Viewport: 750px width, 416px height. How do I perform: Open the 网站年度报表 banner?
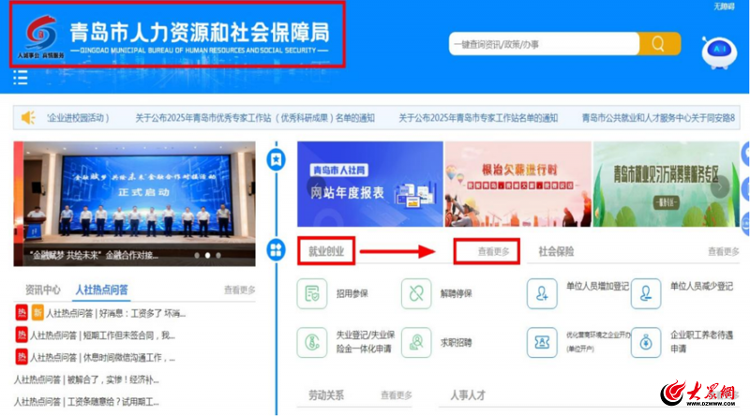[369, 184]
